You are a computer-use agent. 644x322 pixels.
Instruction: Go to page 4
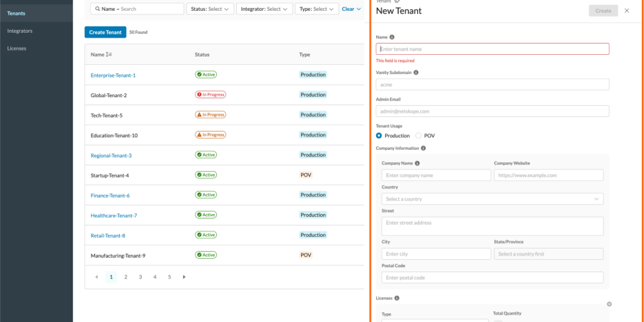pos(155,277)
